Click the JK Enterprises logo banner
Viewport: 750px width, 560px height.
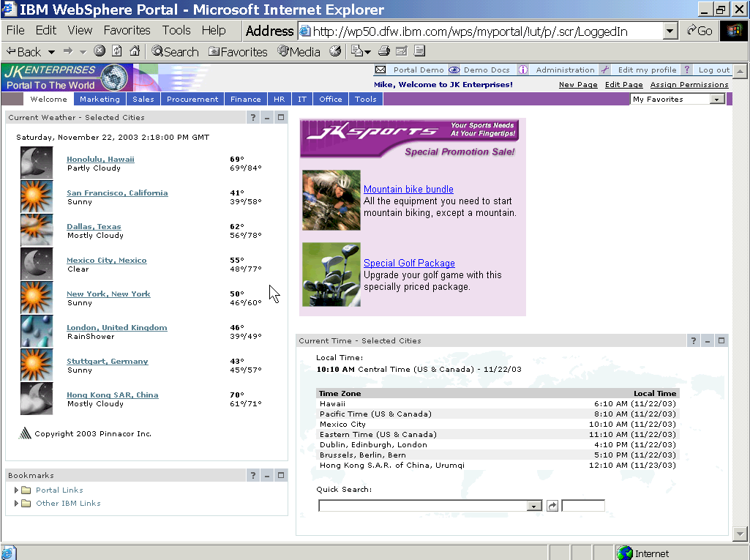point(67,77)
